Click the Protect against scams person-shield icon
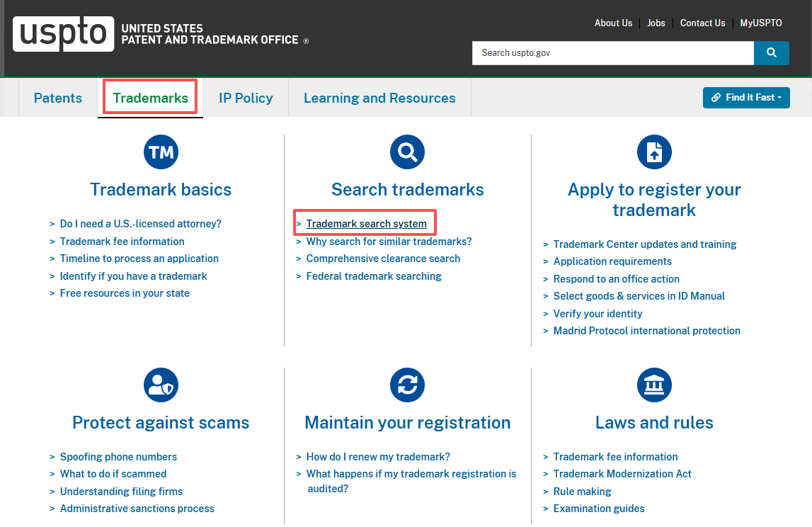 point(161,385)
